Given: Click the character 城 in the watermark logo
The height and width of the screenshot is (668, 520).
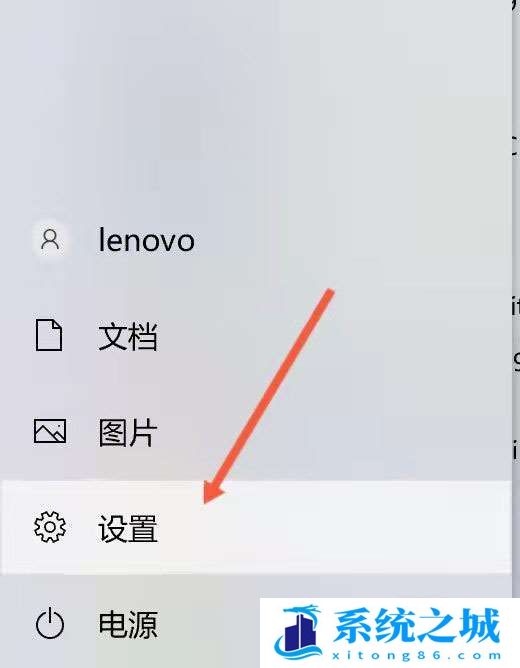Looking at the screenshot, I should 480,625.
